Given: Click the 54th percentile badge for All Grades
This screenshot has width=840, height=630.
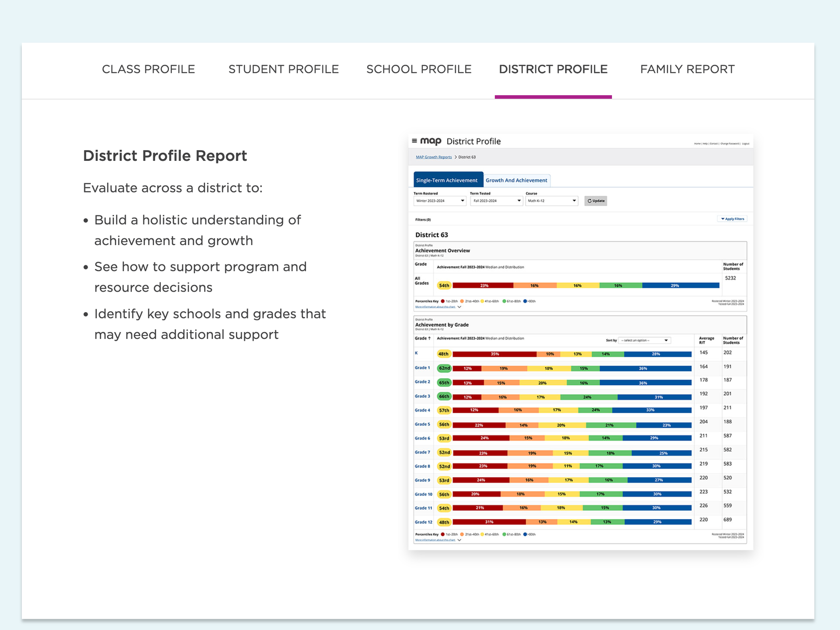Looking at the screenshot, I should click(x=444, y=285).
